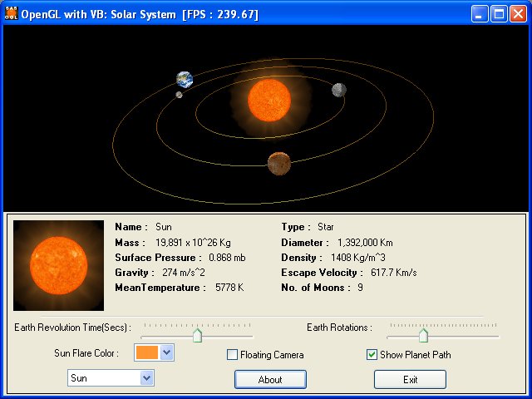Open the About dialog
Screen dimensions: 532x399
(270, 379)
